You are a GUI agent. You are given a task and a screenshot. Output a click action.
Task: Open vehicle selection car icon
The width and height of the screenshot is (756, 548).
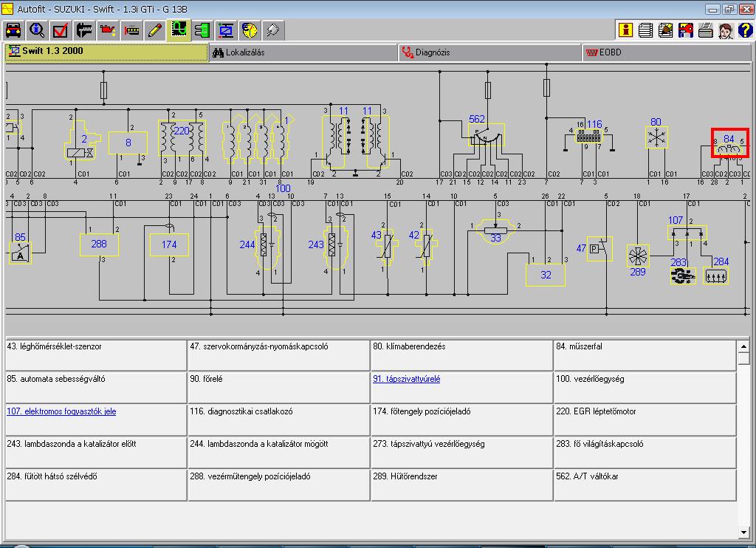pos(13,30)
